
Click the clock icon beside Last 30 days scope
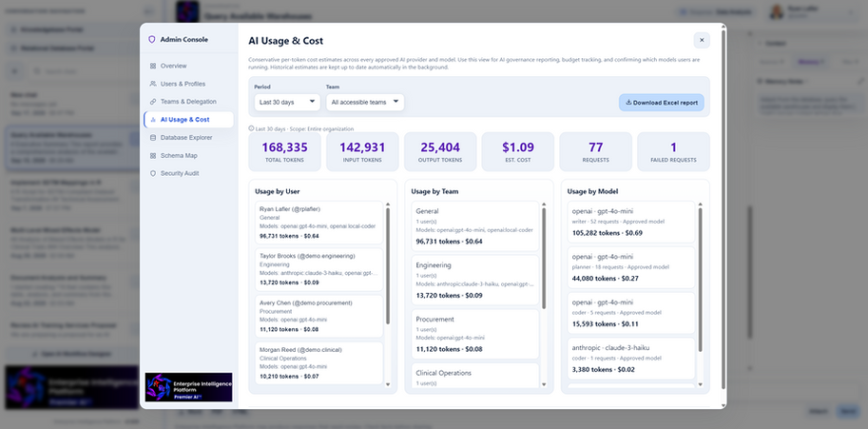pyautogui.click(x=251, y=128)
